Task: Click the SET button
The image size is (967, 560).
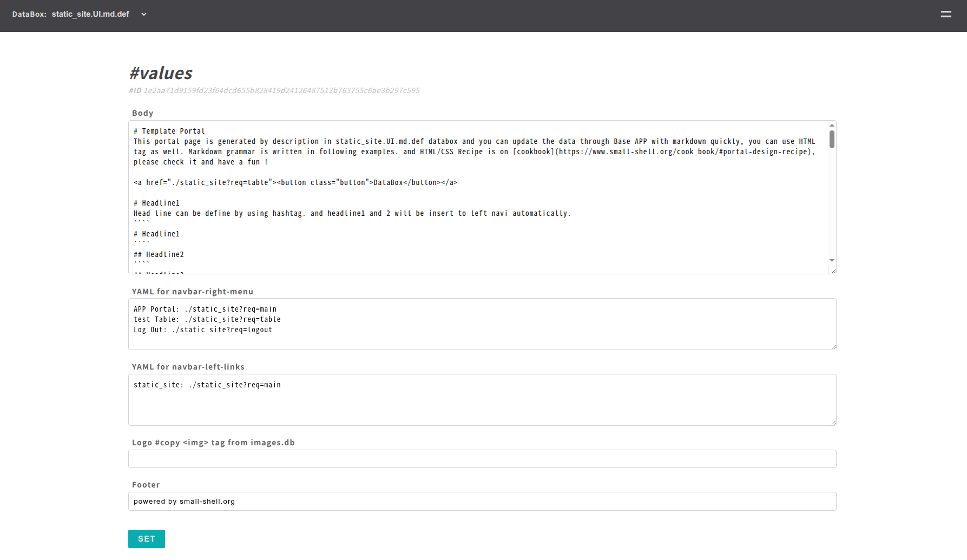Action: click(x=147, y=539)
